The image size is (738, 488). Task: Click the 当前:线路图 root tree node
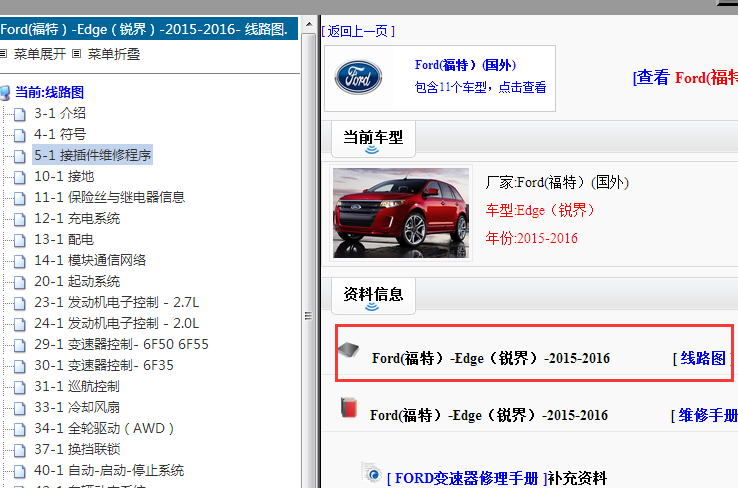(49, 92)
